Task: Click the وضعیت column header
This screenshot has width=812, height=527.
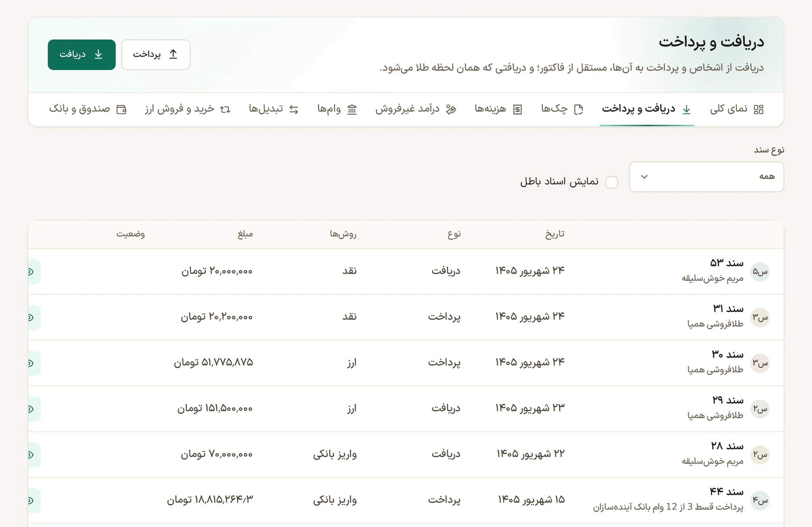Action: [x=130, y=234]
